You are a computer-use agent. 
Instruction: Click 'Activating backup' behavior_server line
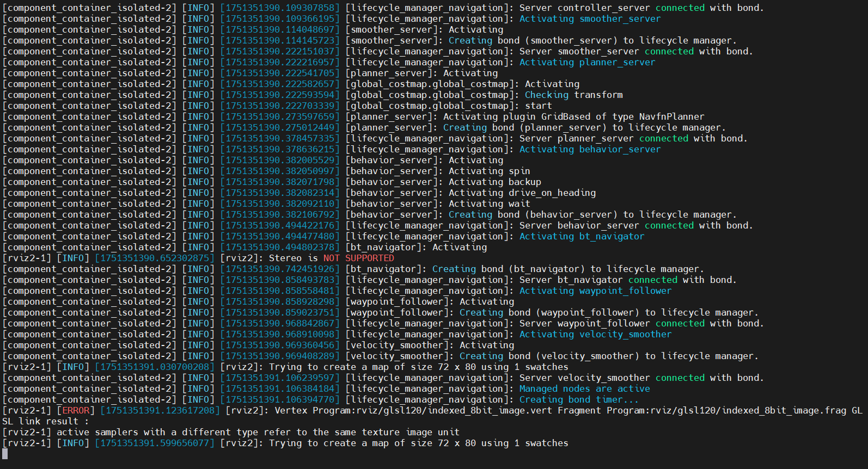click(x=495, y=182)
